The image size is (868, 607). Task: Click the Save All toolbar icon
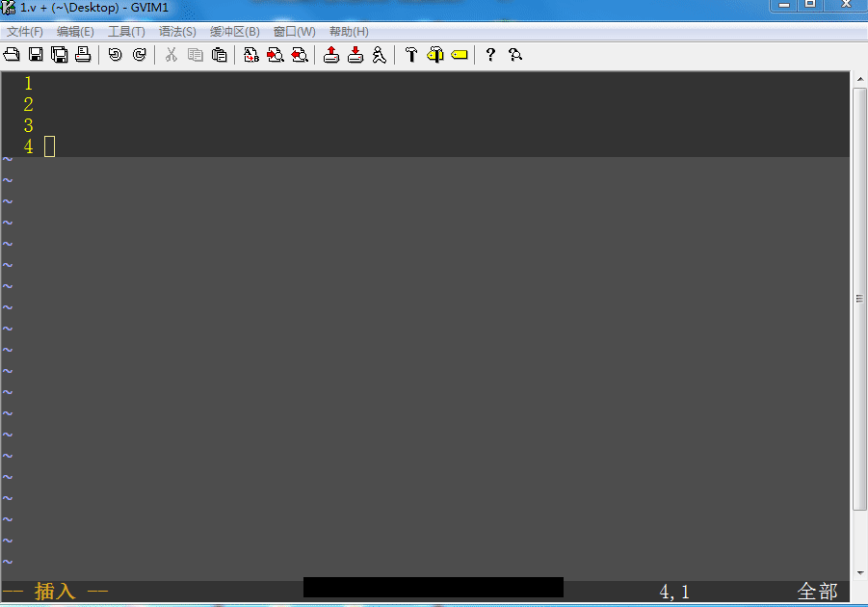pos(59,54)
